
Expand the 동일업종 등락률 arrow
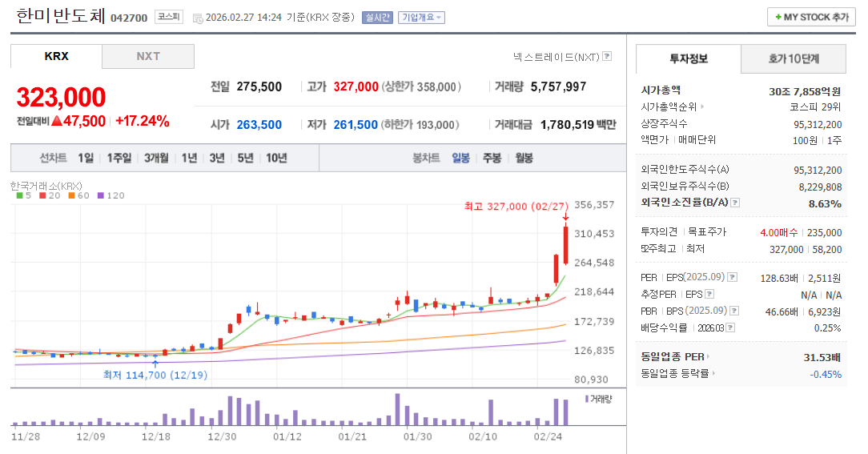(x=713, y=374)
